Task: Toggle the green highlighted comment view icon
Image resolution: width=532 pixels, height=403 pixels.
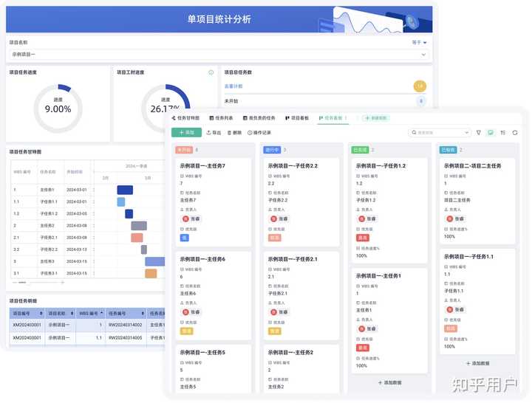Action: pyautogui.click(x=491, y=133)
